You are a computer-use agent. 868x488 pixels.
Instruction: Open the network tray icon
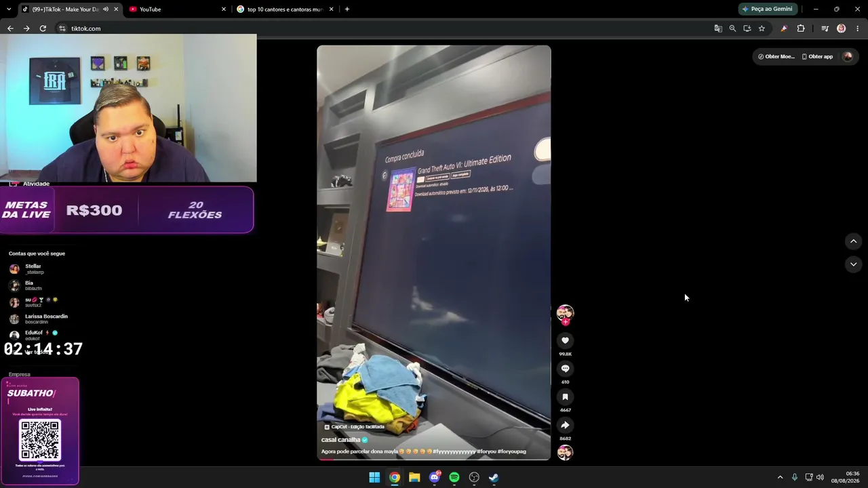tap(808, 477)
